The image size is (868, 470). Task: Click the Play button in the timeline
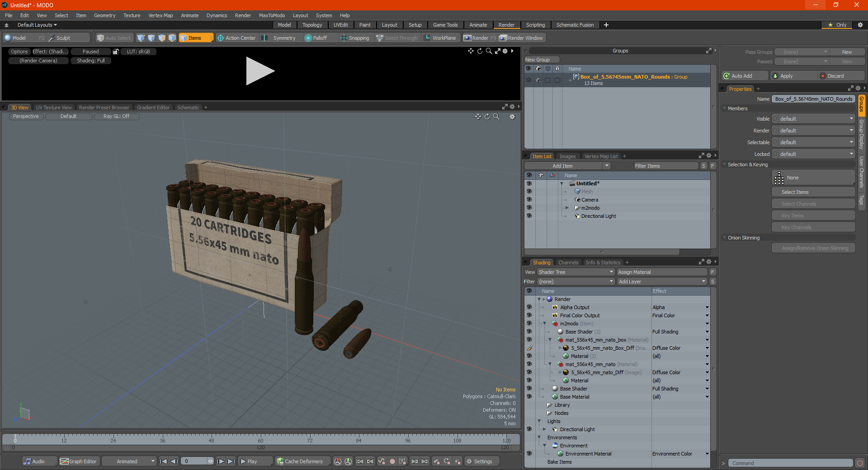pos(255,461)
